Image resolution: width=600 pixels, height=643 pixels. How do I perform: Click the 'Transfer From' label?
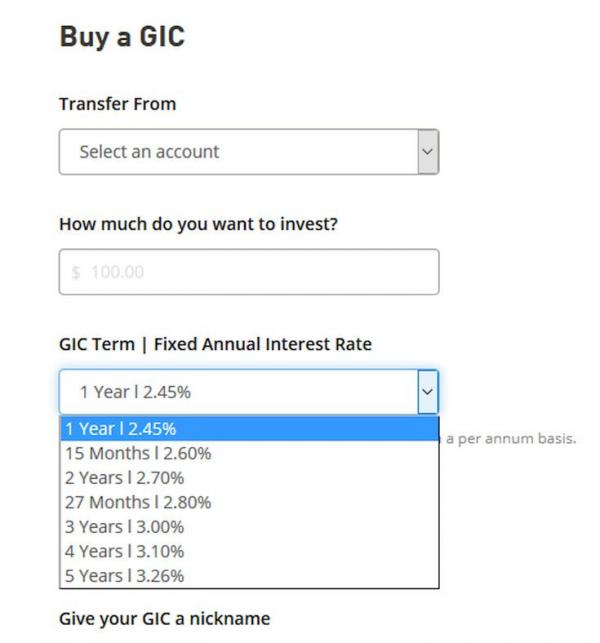click(117, 104)
